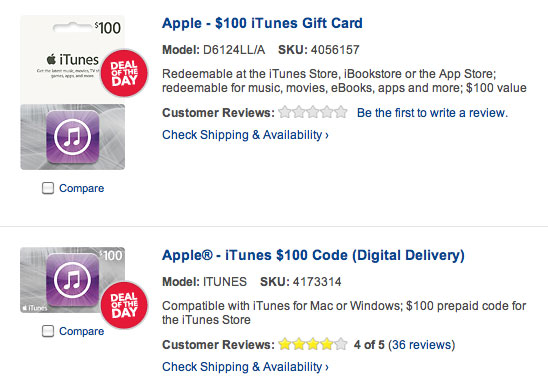Click Deal of the Day badge on first gift card
The width and height of the screenshot is (548, 387).
pyautogui.click(x=124, y=73)
